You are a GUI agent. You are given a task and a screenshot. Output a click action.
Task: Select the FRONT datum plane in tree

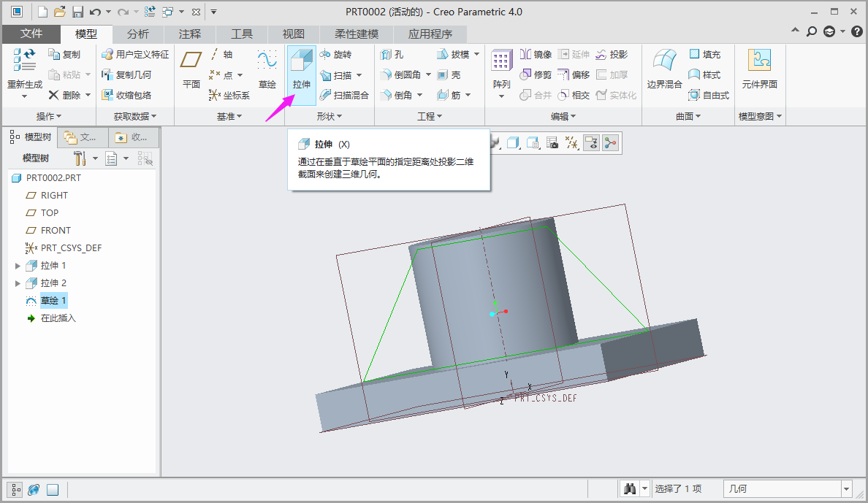click(x=56, y=231)
